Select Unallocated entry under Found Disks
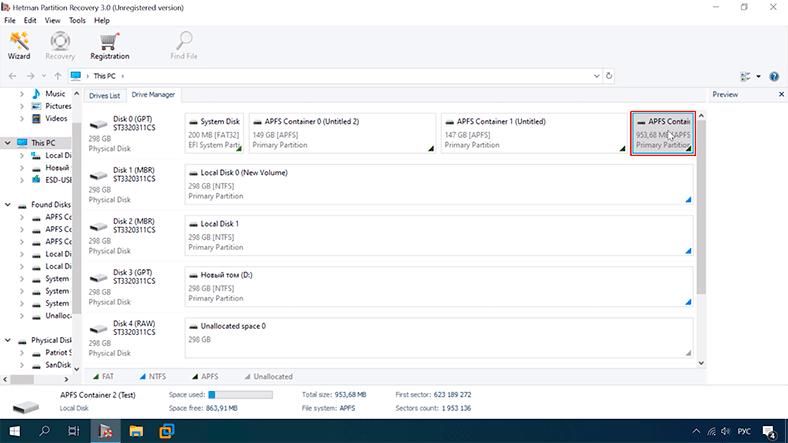 pos(58,316)
